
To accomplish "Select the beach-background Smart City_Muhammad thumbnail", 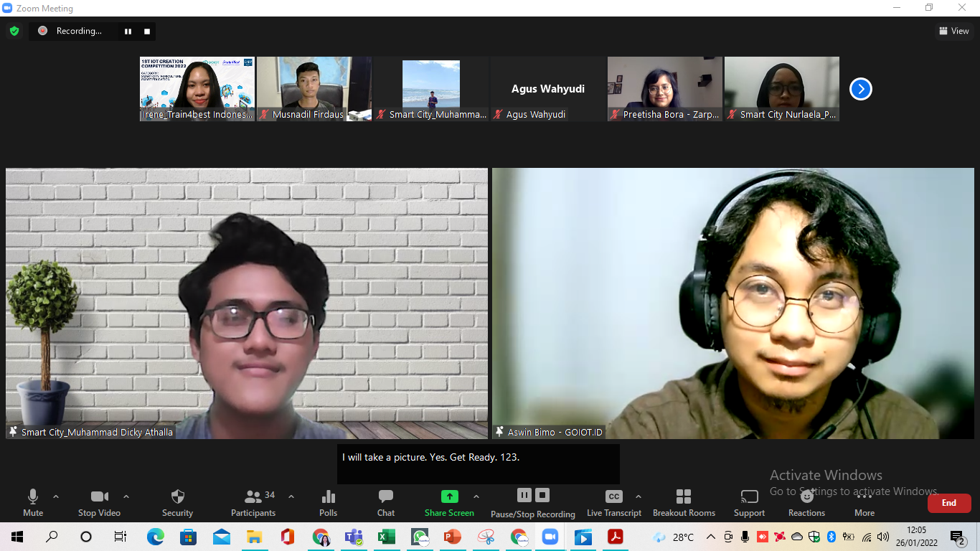I will [x=431, y=89].
